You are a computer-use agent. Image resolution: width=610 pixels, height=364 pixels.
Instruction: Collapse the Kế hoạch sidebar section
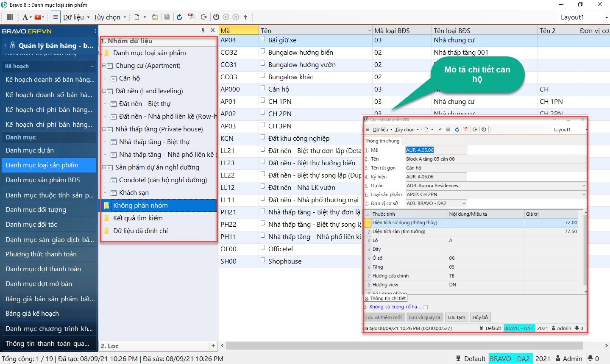[x=92, y=66]
